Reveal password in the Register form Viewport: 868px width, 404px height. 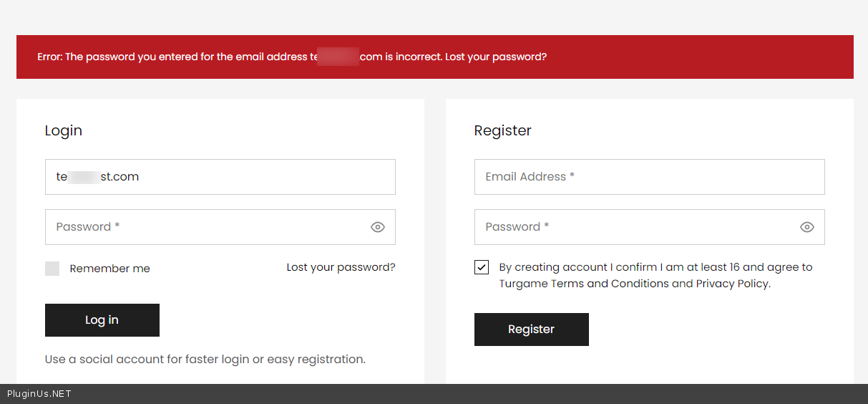807,227
